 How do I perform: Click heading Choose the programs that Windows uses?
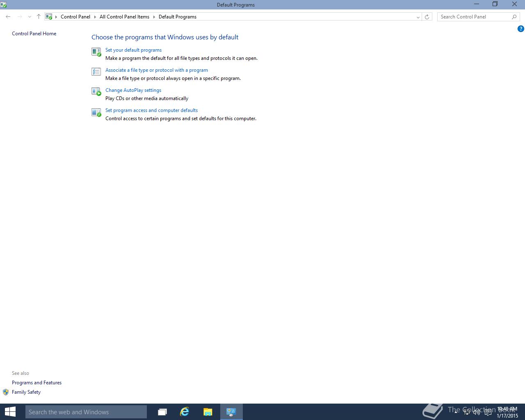pyautogui.click(x=165, y=37)
